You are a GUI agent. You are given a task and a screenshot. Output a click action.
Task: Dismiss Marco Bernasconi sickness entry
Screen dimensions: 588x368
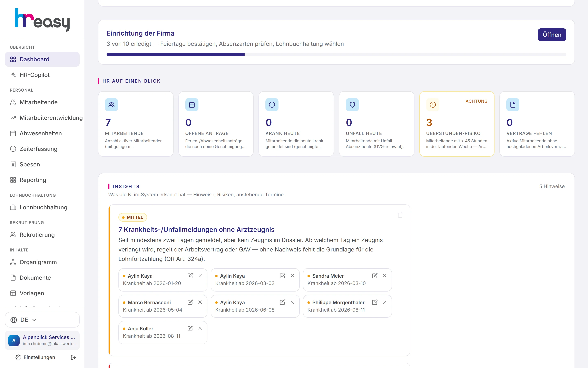200,302
